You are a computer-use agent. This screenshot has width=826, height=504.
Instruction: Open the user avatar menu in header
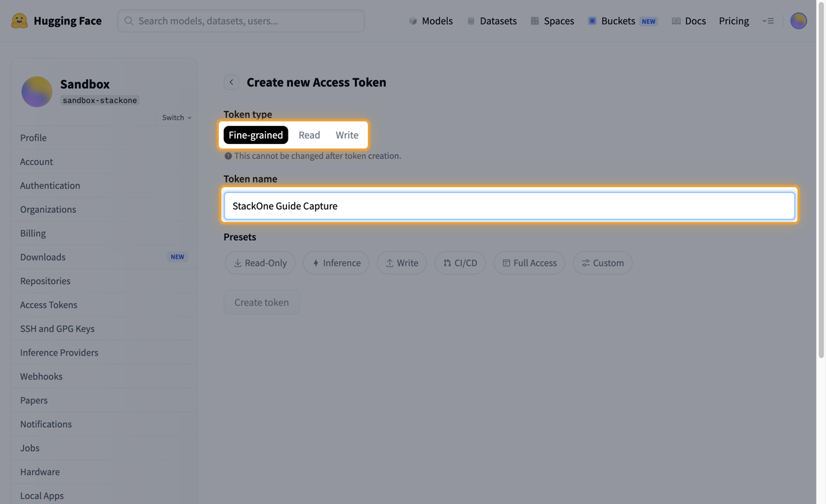click(x=799, y=21)
